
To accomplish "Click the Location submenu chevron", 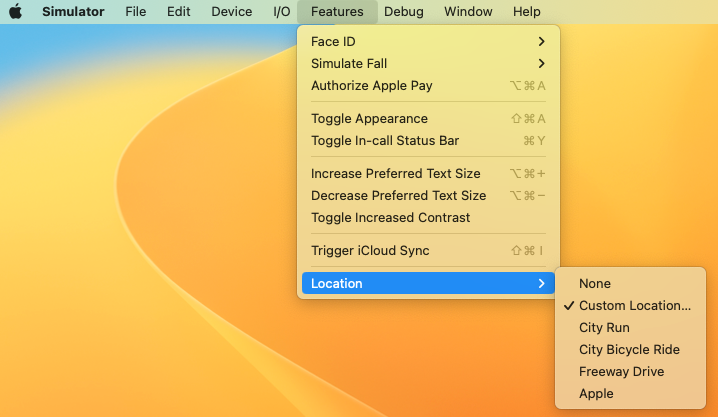I will coord(541,283).
